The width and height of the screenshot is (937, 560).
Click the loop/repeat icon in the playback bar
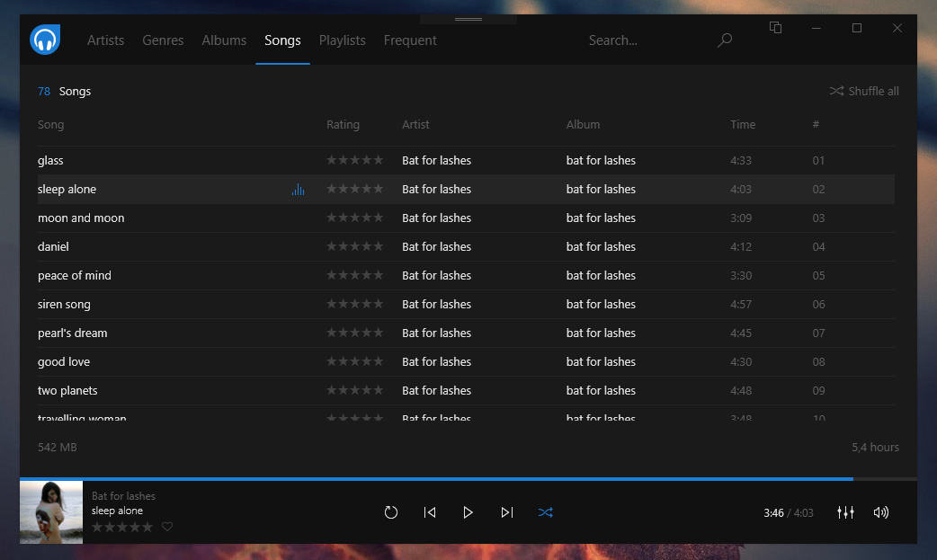[x=391, y=512]
